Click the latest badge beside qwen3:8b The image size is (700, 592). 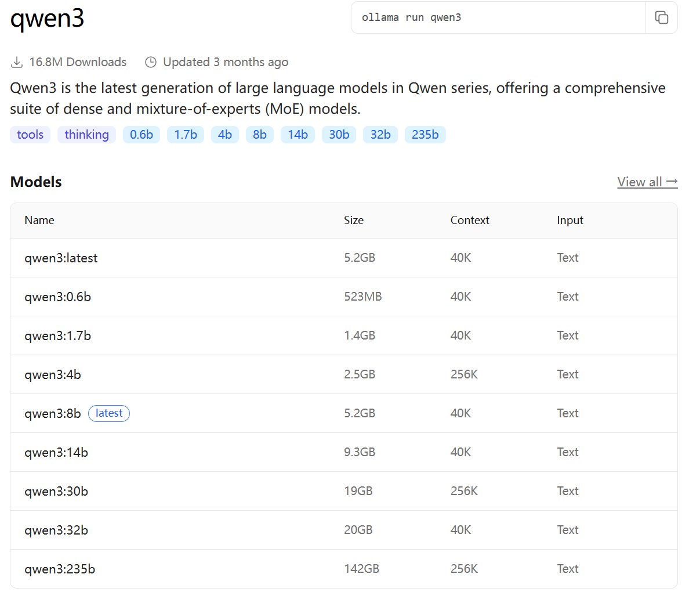point(109,413)
